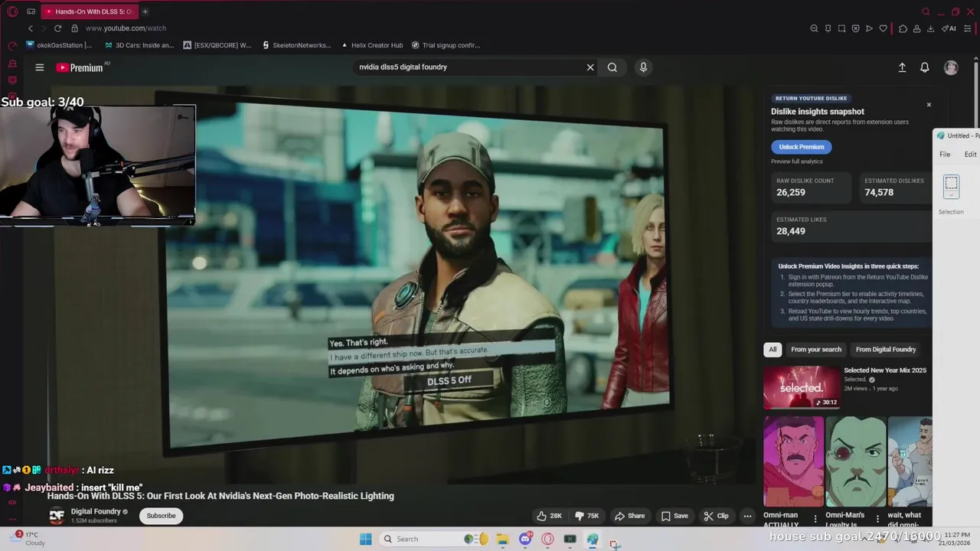Open the YouTube create/upload icon
The height and width of the screenshot is (551, 980).
(x=902, y=67)
